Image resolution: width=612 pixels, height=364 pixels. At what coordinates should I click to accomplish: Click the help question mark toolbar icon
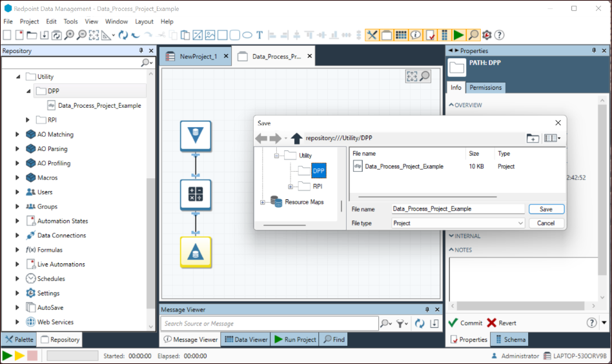[499, 35]
